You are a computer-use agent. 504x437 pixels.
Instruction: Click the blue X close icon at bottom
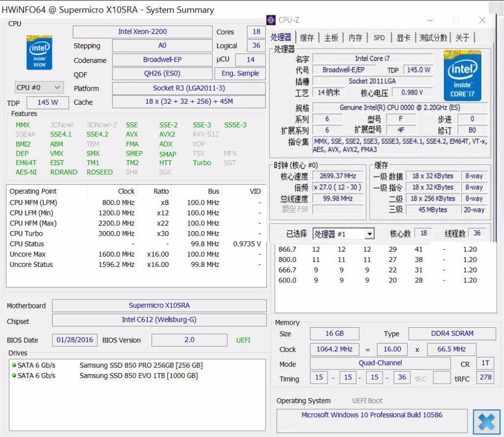click(486, 421)
